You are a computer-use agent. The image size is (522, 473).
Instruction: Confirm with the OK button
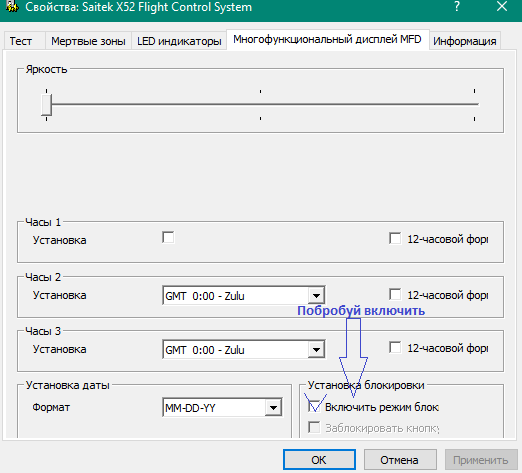click(319, 460)
